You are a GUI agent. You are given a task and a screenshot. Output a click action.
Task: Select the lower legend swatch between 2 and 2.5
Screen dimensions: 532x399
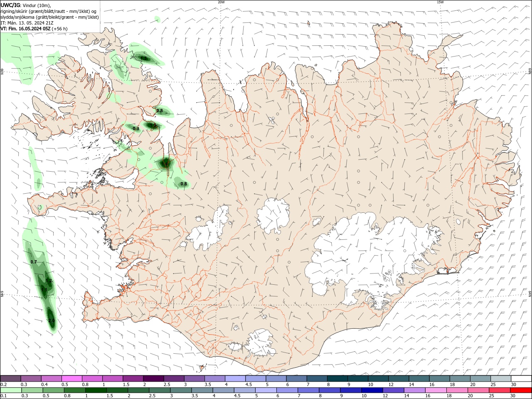pyautogui.click(x=138, y=390)
